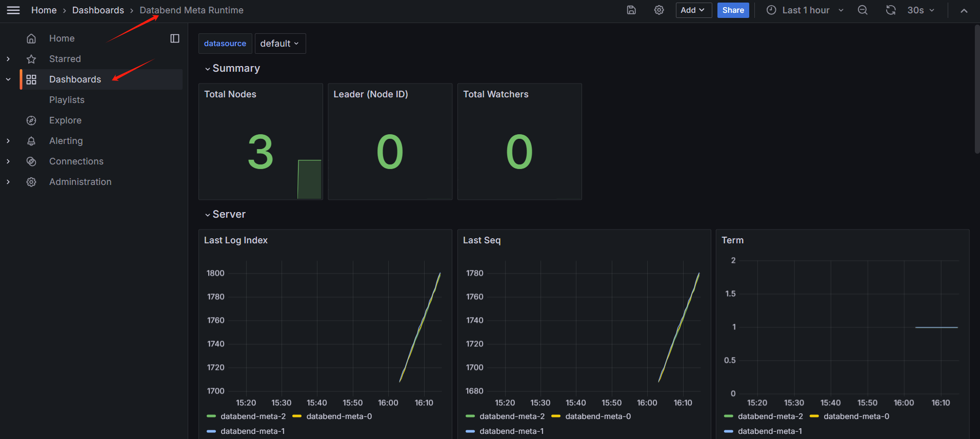Open dashboard settings gear icon
Image resolution: width=980 pixels, height=439 pixels.
(659, 10)
